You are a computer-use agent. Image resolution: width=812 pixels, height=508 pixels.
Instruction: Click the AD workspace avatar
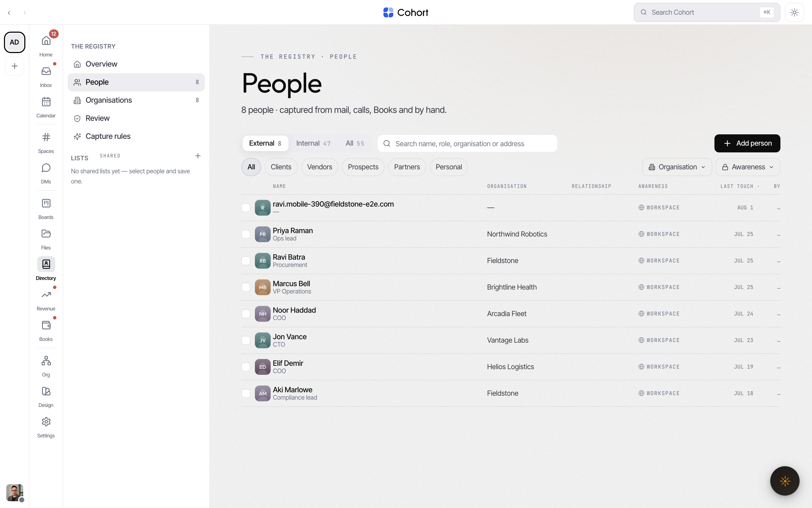(14, 42)
